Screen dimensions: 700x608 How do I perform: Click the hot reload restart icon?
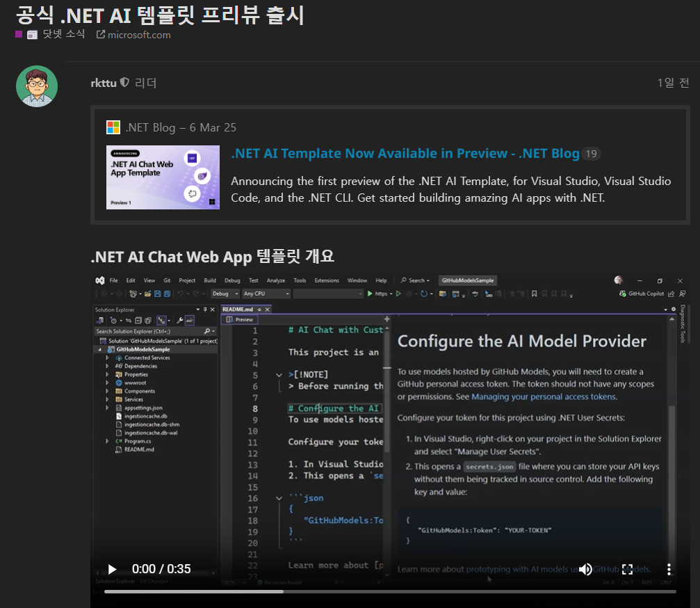point(424,294)
